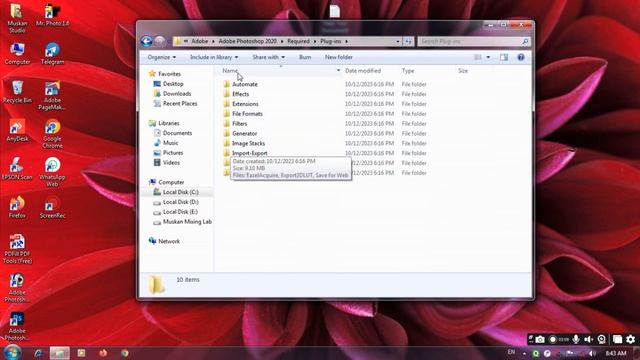Viewport: 640px width, 360px height.
Task: Toggle the preview pane icon
Action: 504,57
